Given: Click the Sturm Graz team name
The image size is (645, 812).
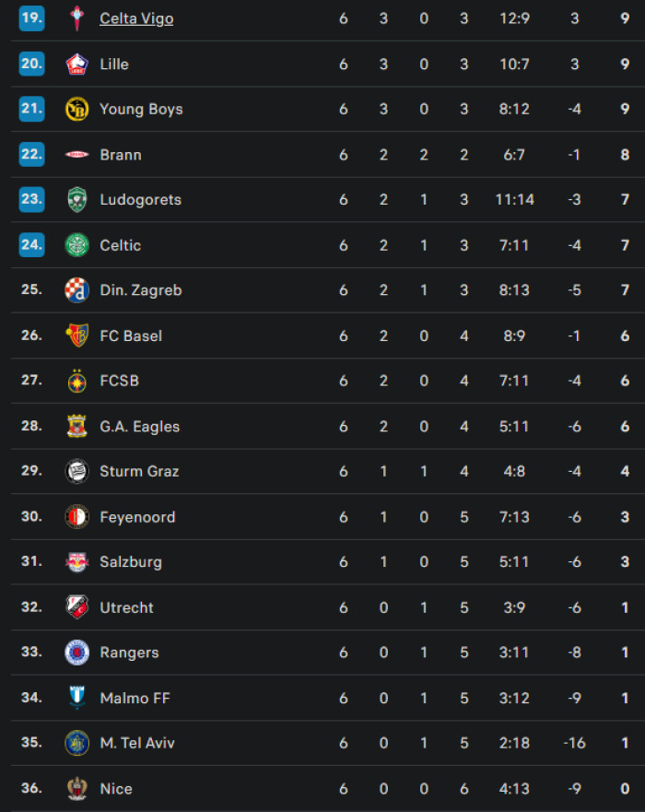Looking at the screenshot, I should coord(139,471).
